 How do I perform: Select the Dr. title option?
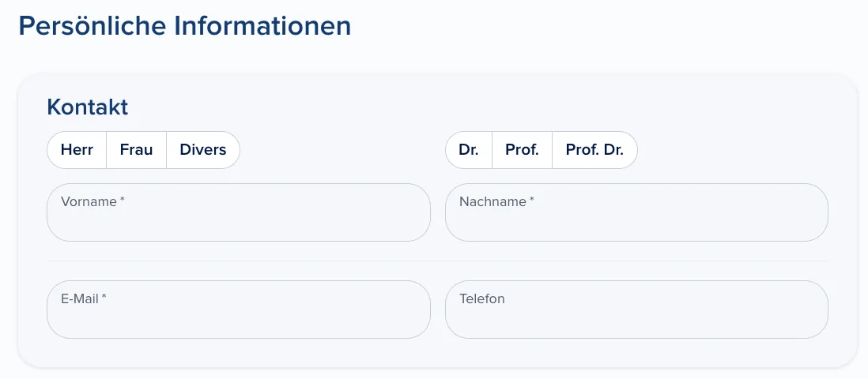point(469,150)
